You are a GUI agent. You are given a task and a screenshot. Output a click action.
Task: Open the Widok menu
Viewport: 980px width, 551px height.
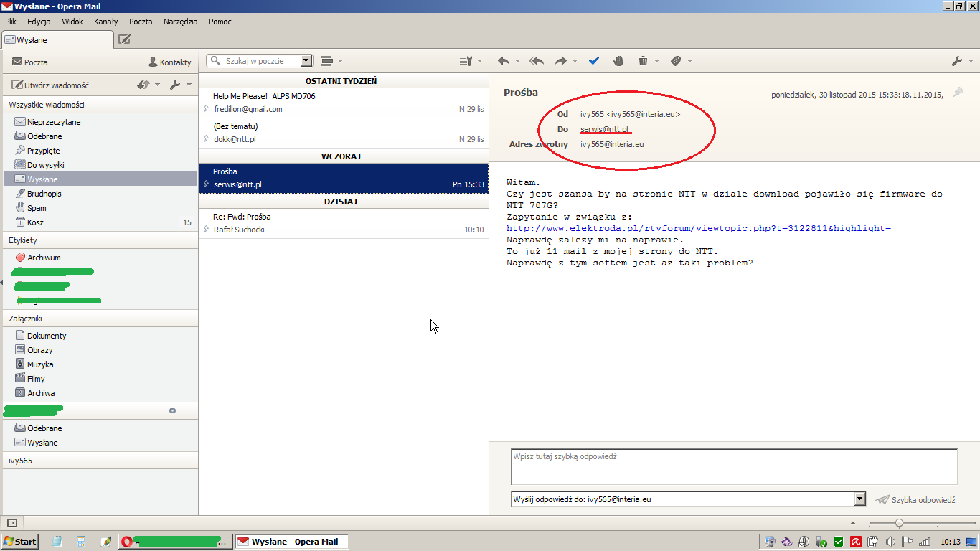coord(72,22)
